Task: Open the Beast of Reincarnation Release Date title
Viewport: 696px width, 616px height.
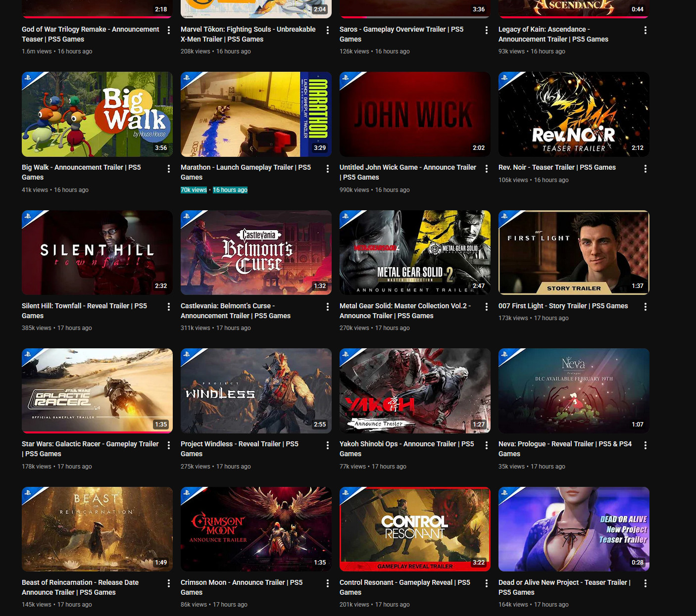Action: pyautogui.click(x=80, y=587)
